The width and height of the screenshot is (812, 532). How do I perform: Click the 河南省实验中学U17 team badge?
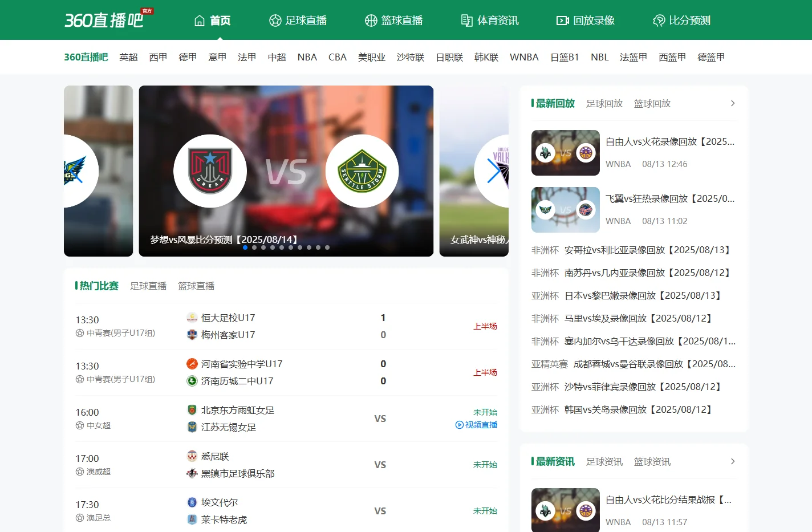click(x=192, y=364)
